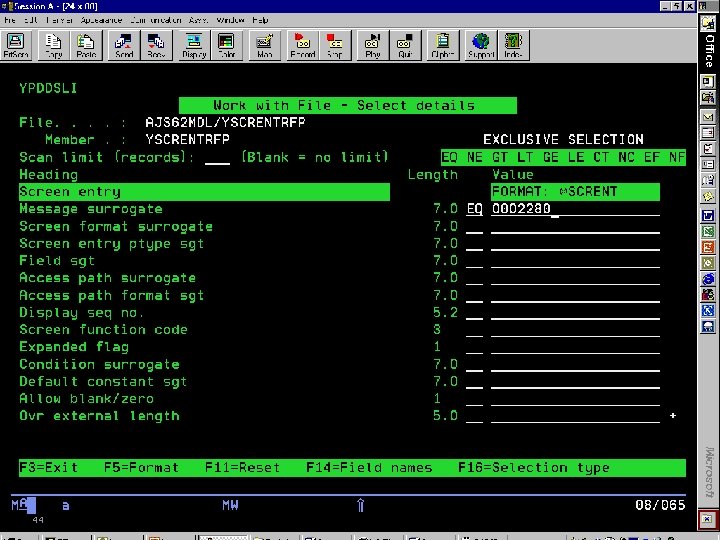
Task: Click the 08/065 cursor position indicator
Action: click(x=660, y=505)
